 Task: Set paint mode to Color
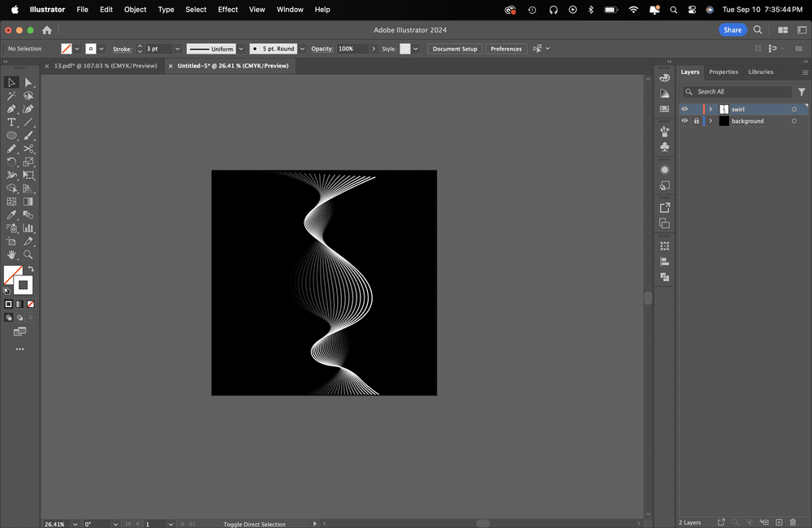pyautogui.click(x=8, y=304)
